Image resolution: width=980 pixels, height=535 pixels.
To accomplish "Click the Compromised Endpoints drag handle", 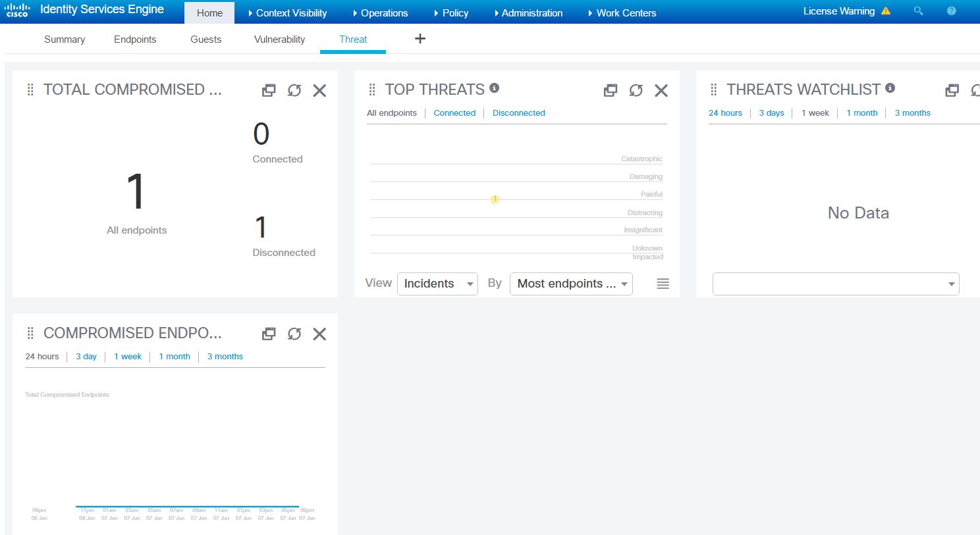I will coord(30,334).
